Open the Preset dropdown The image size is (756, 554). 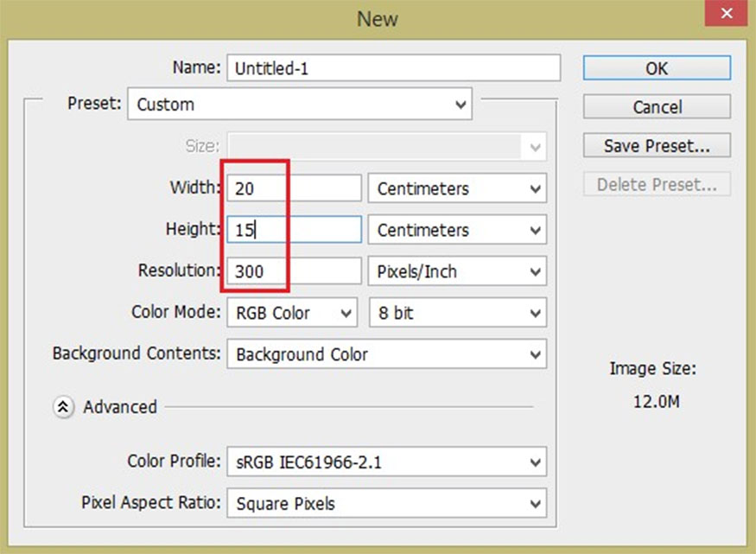coord(300,104)
